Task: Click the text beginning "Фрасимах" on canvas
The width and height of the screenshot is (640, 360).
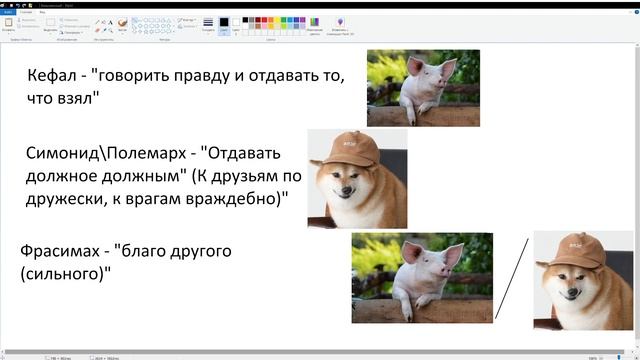Action: pyautogui.click(x=126, y=262)
